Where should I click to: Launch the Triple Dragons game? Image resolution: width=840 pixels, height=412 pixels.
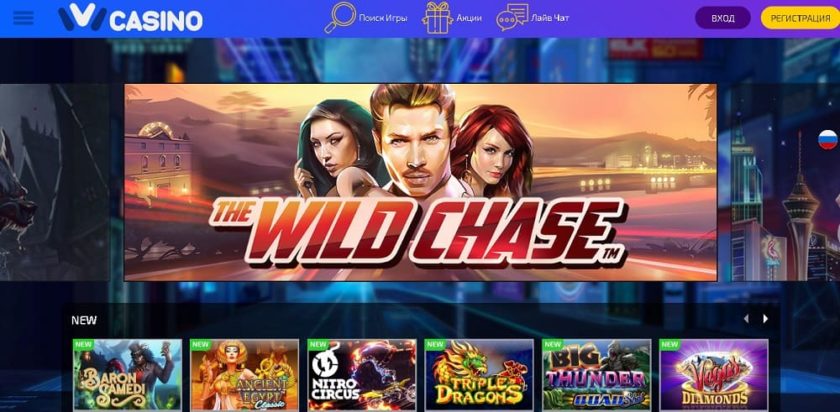click(479, 375)
